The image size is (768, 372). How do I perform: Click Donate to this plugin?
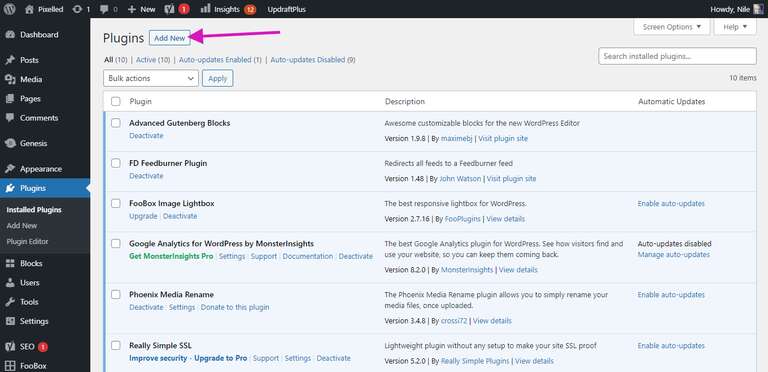click(x=235, y=307)
